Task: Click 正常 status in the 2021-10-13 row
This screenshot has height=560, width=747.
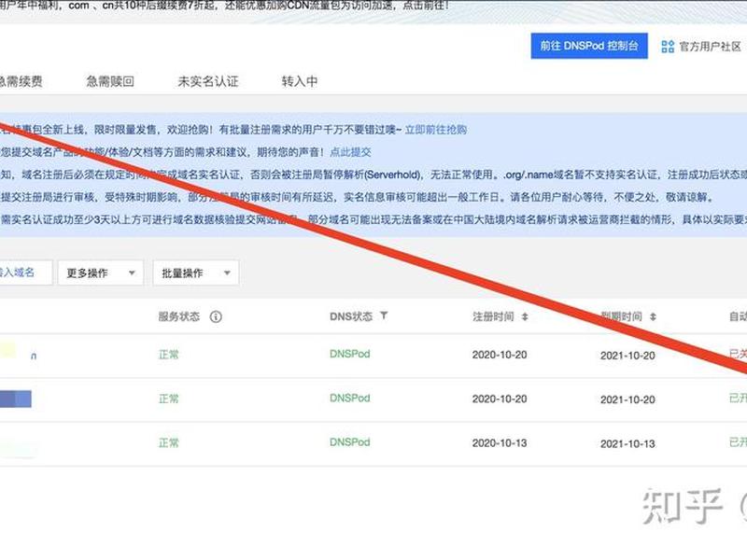Action: pos(169,442)
